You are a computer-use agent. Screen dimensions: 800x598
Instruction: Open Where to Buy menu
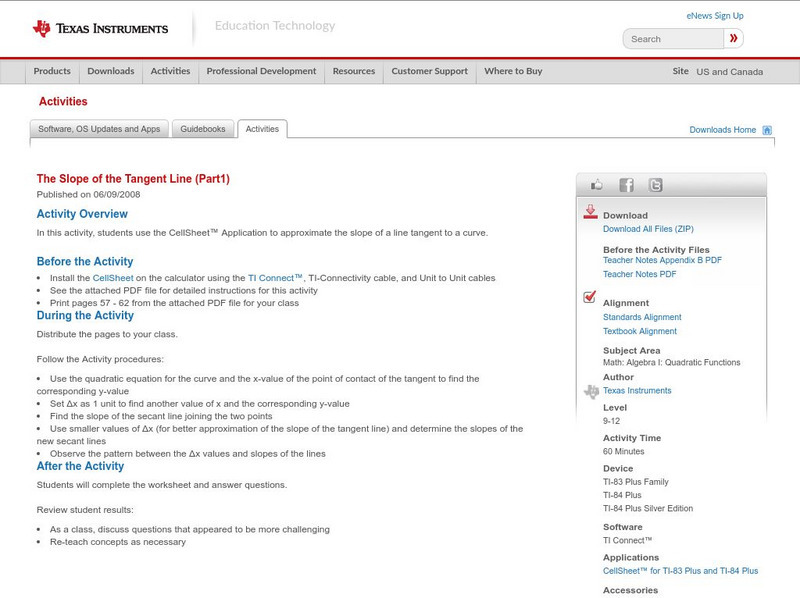[x=513, y=71]
